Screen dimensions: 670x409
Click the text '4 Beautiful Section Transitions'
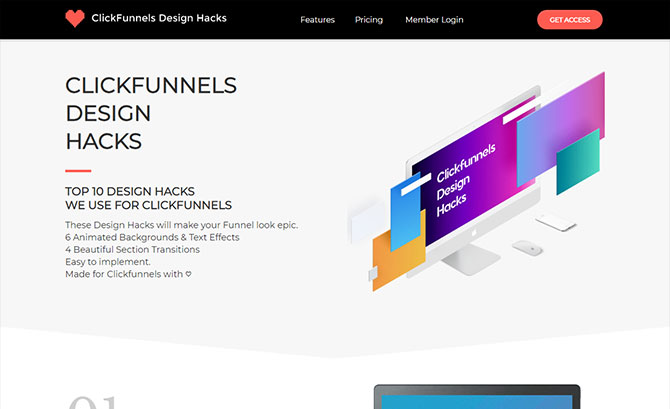[132, 249]
